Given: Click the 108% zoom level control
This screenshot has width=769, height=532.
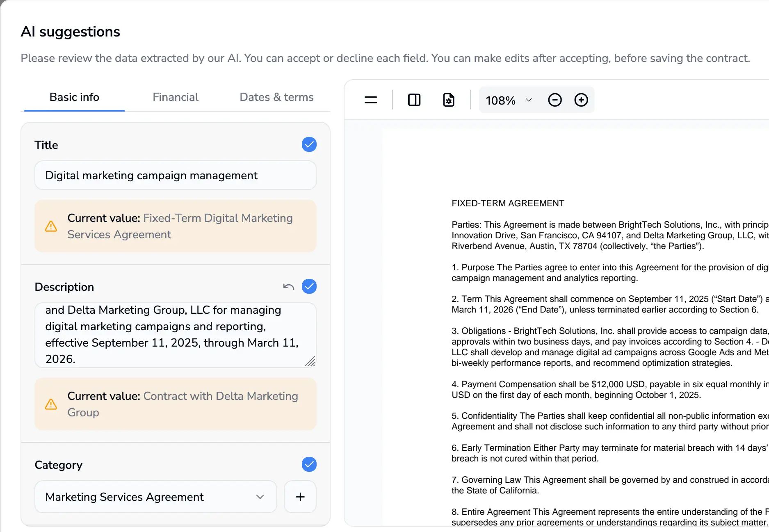Looking at the screenshot, I should [500, 100].
